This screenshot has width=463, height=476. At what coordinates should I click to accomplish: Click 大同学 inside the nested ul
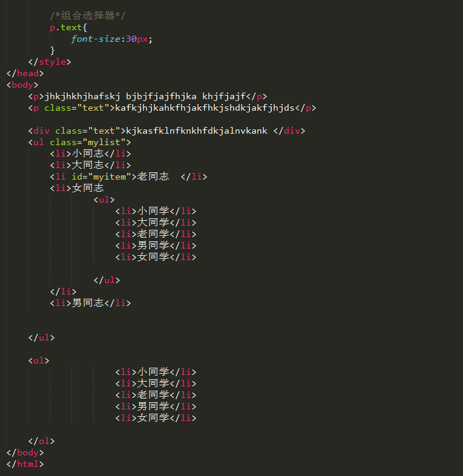click(153, 223)
